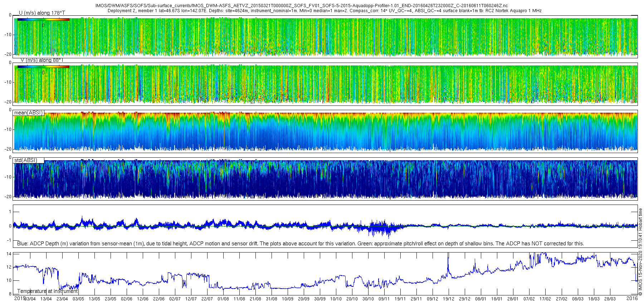The width and height of the screenshot is (644, 304).
Task: Click the '31/08' date tick label
Action: click(x=272, y=299)
